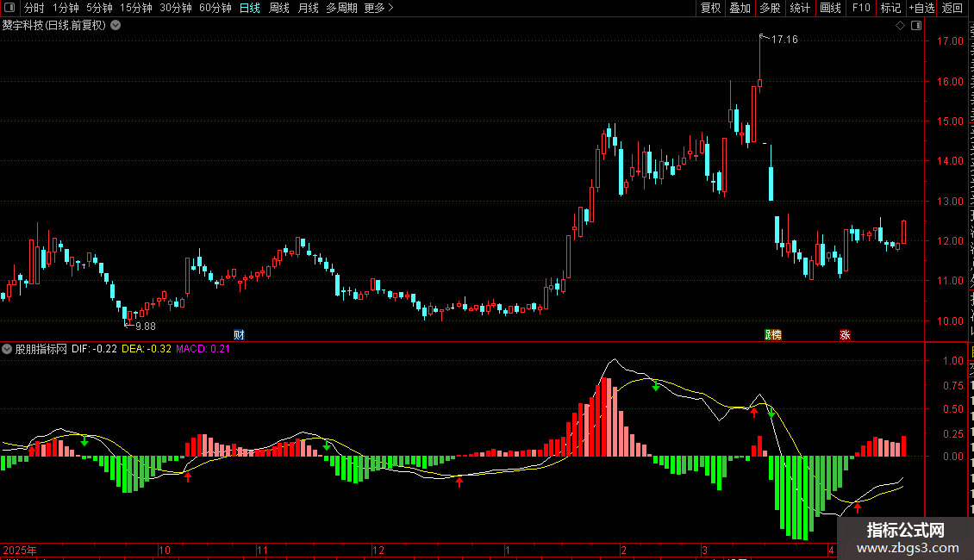The height and width of the screenshot is (560, 974).
Task: Switch to 分时 chart tab
Action: [34, 8]
